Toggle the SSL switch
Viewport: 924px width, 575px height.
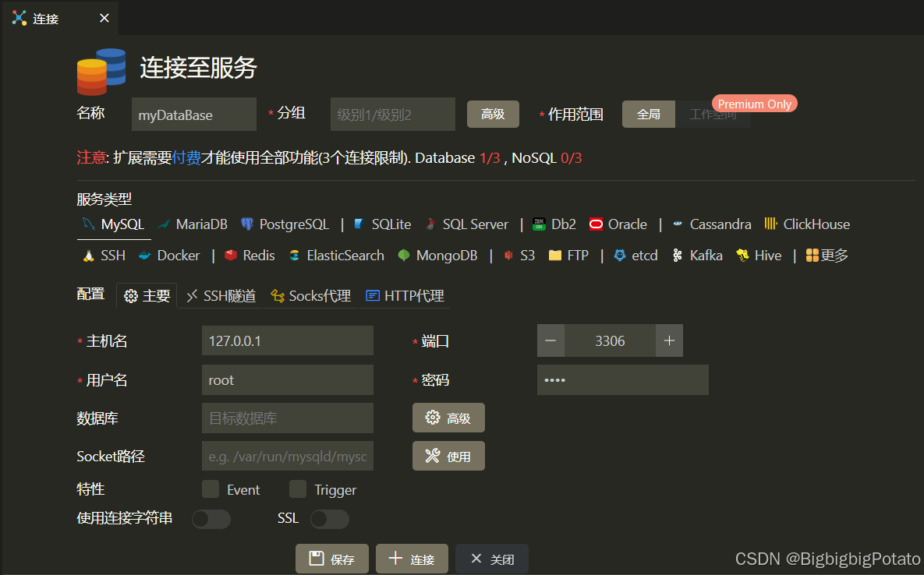329,518
